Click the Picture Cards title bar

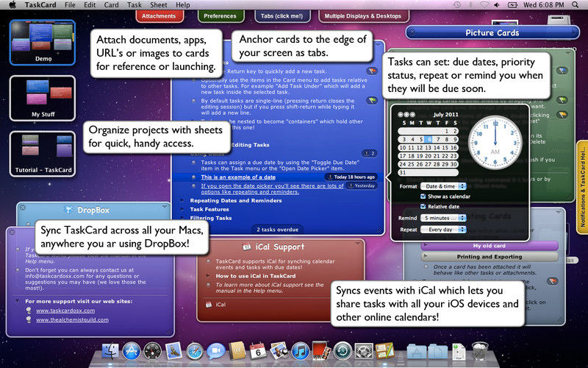492,32
